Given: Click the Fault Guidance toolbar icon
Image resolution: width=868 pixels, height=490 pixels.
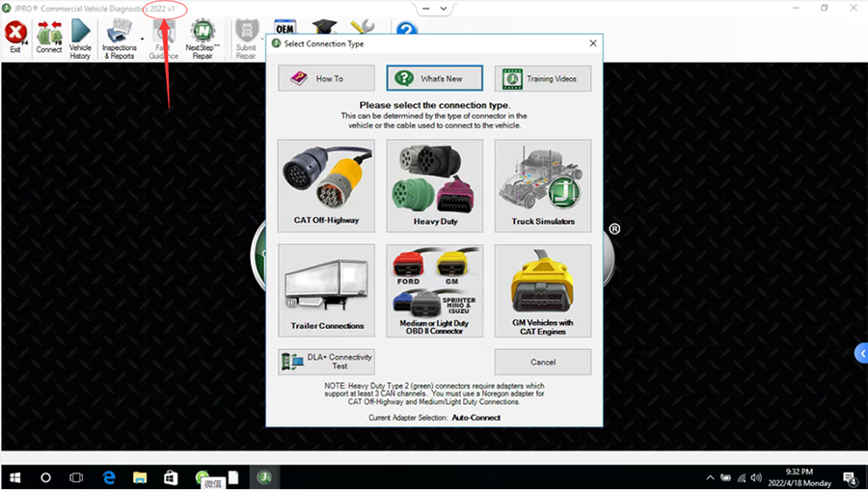Looking at the screenshot, I should [x=163, y=39].
